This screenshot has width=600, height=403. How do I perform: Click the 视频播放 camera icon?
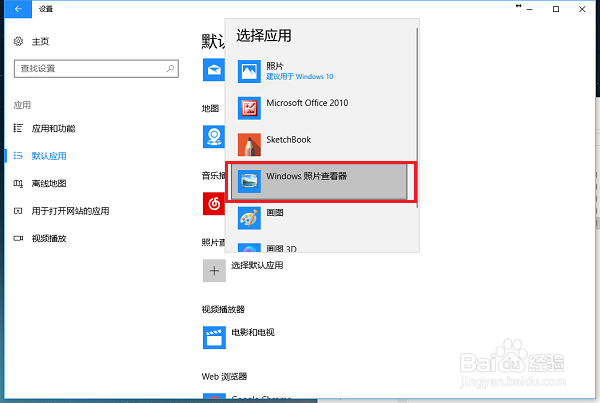18,238
